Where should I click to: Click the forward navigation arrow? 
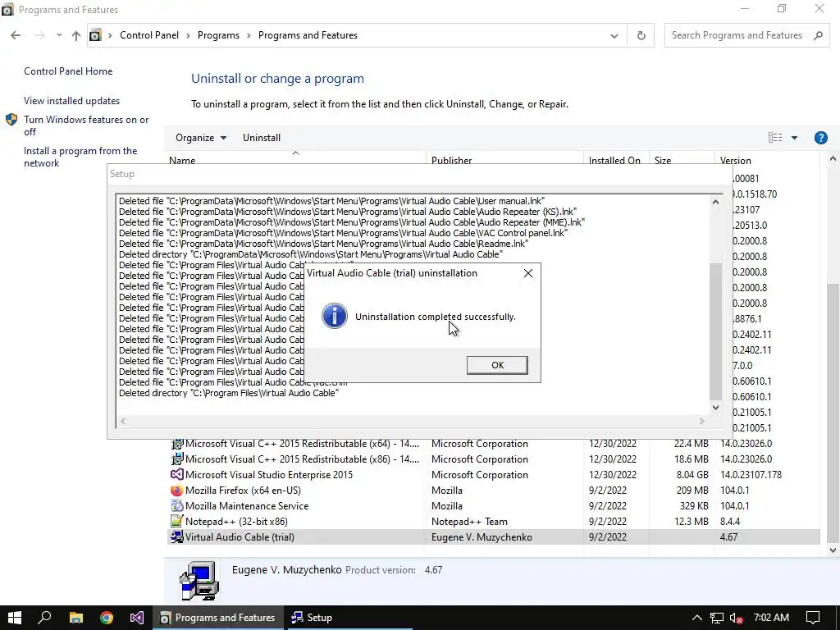[39, 35]
